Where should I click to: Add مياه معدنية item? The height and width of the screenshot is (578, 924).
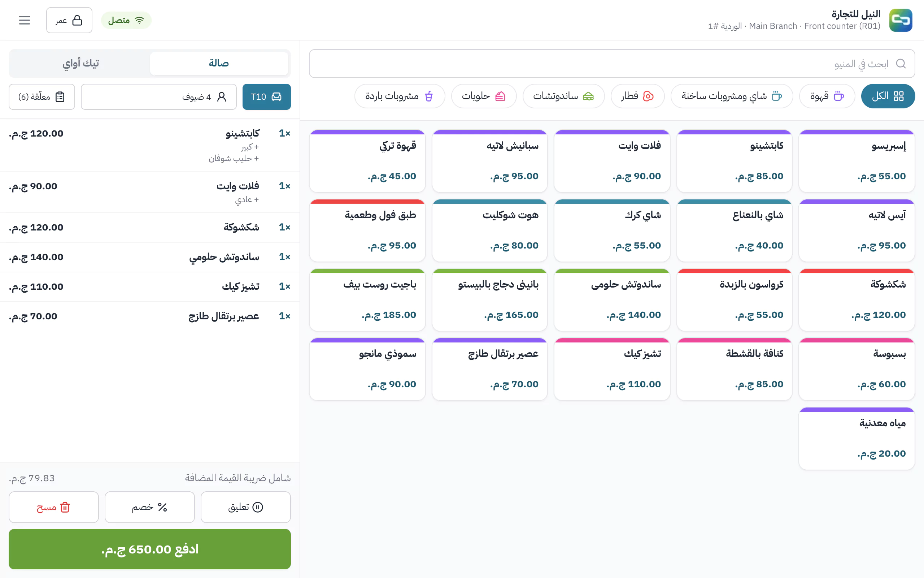coord(857,439)
